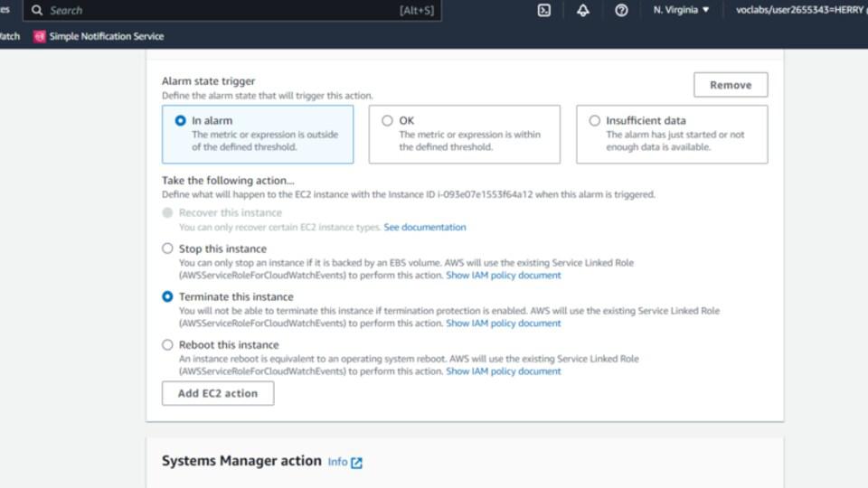Open the help question mark icon
Viewport: 868px width, 488px height.
(621, 10)
